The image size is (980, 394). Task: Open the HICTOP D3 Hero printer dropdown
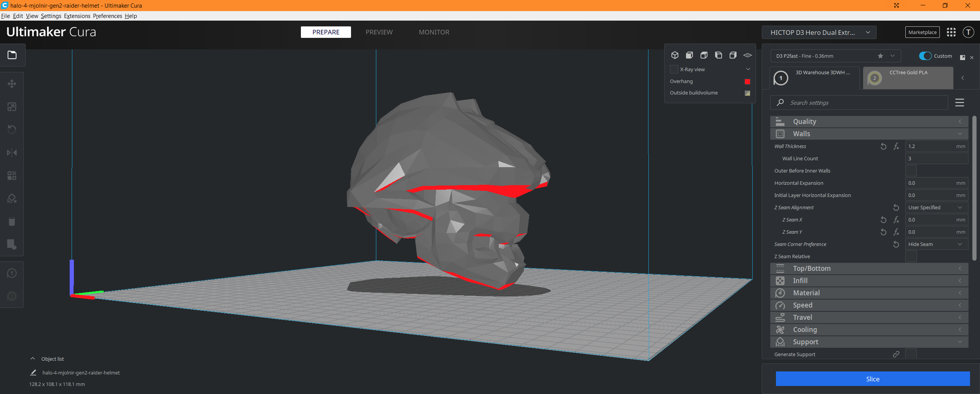[819, 33]
